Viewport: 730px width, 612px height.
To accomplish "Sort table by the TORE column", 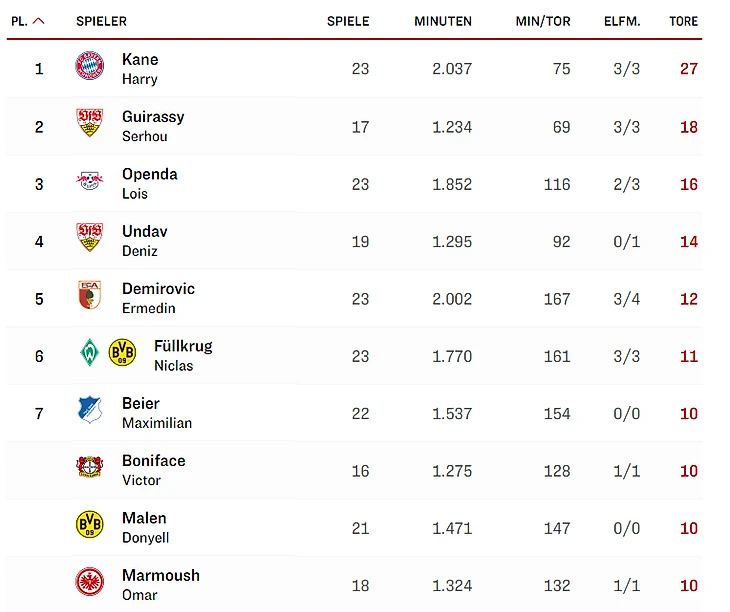I will coord(683,21).
